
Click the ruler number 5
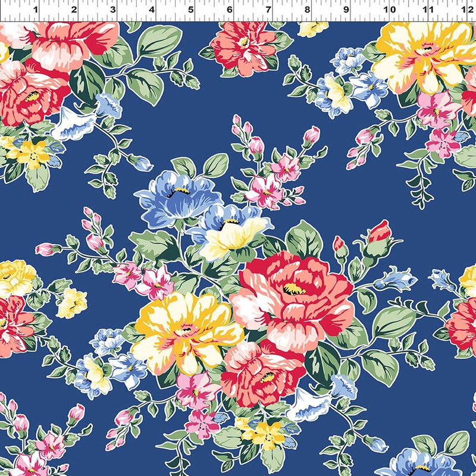190,10
